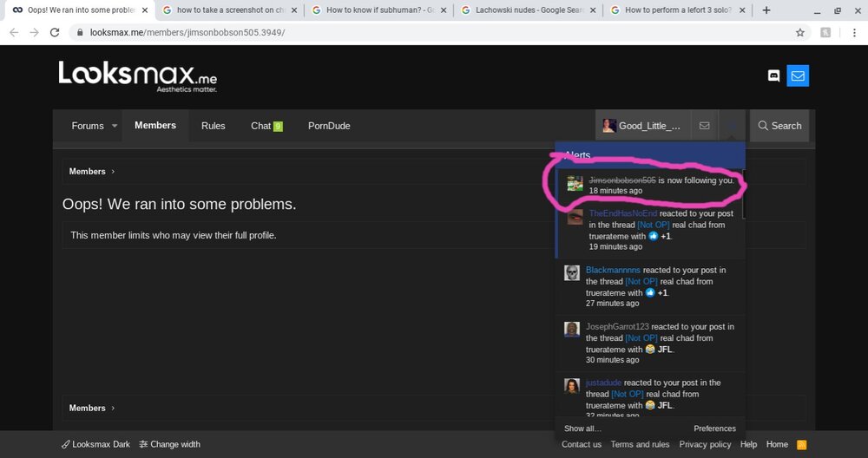The width and height of the screenshot is (868, 458).
Task: Reload the page with refresh icon
Action: click(x=54, y=33)
